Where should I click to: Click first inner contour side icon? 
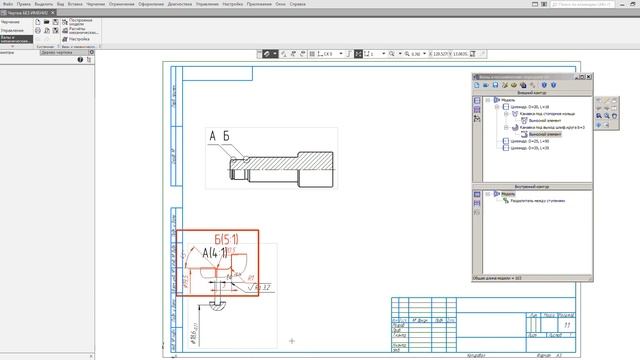tap(477, 194)
